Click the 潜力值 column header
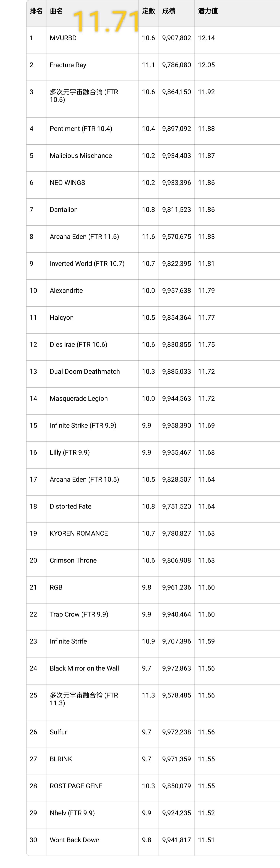Viewport: 280px width, 868px height. coord(208,11)
